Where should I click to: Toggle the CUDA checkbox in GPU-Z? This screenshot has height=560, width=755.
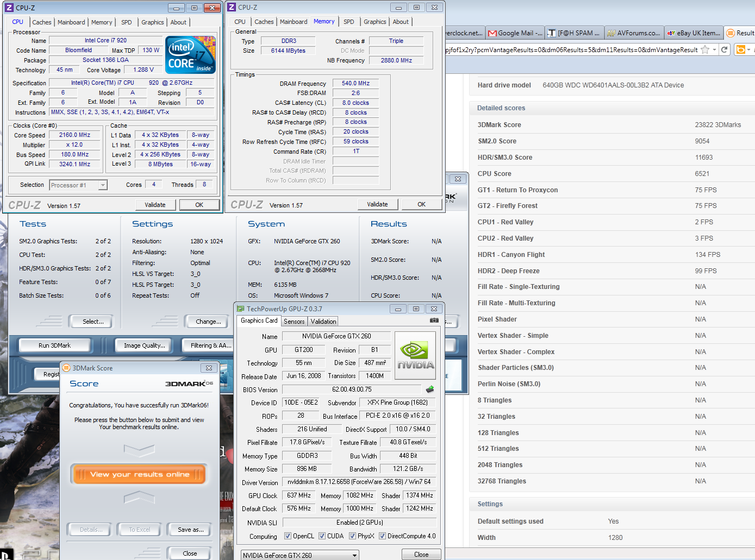click(x=322, y=536)
